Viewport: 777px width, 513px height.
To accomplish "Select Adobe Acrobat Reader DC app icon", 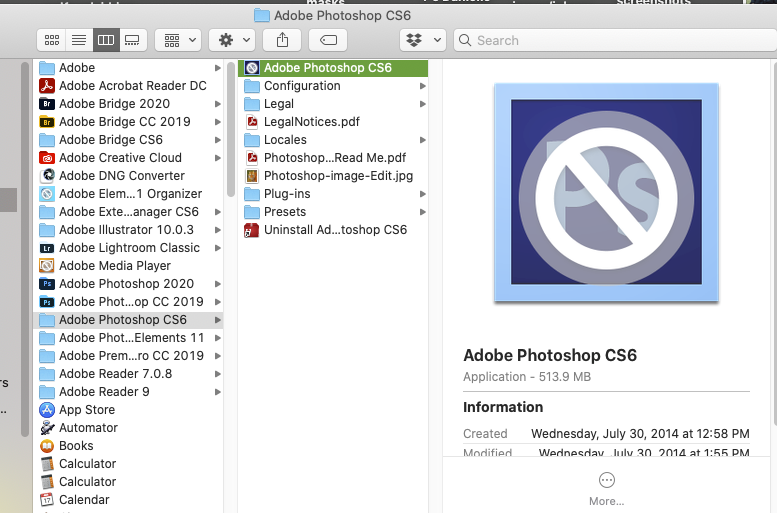I will (x=47, y=86).
